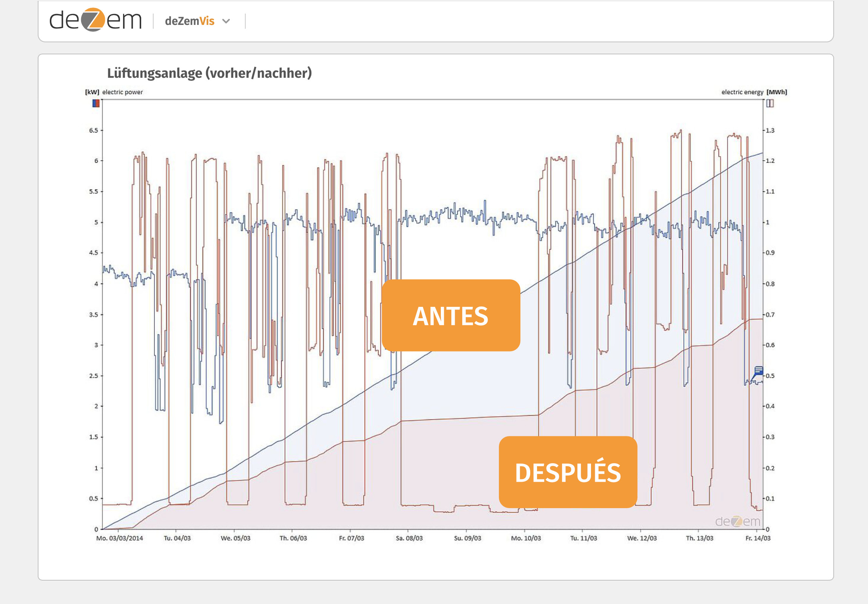Click the deZem logo in the header
868x604 pixels.
point(95,20)
